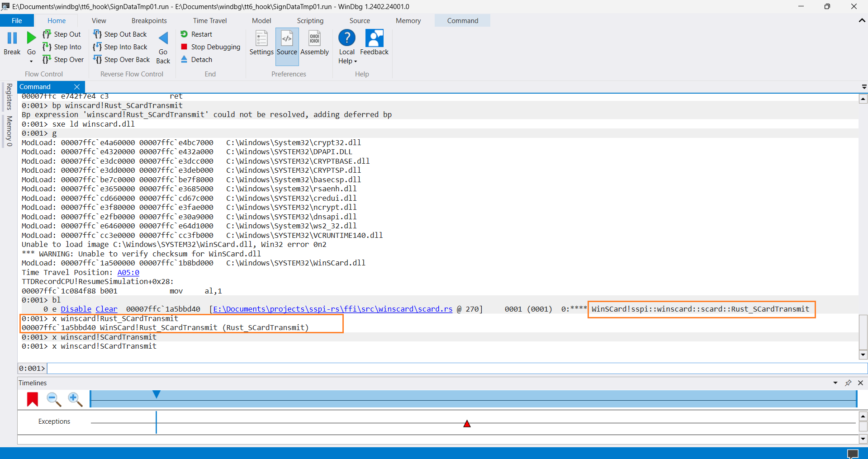
Task: Toggle Assembly mode preference
Action: tap(314, 39)
